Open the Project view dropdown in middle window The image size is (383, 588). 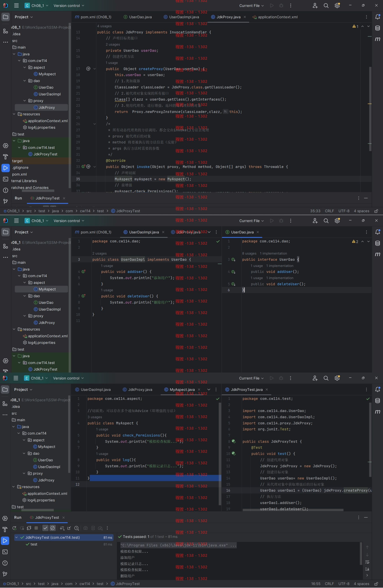click(24, 232)
